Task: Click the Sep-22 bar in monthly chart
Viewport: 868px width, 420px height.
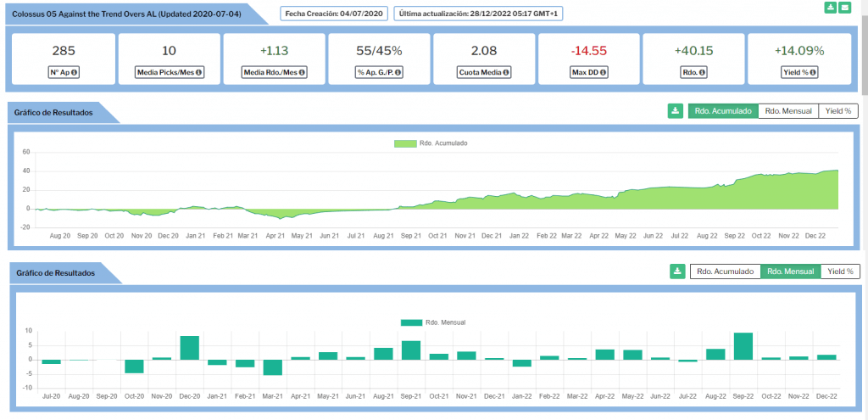Action: [x=743, y=346]
